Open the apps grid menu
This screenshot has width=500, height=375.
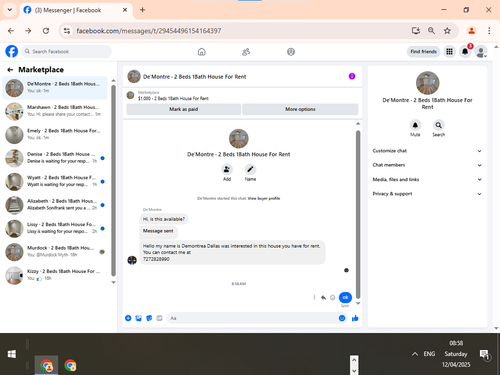[x=449, y=51]
